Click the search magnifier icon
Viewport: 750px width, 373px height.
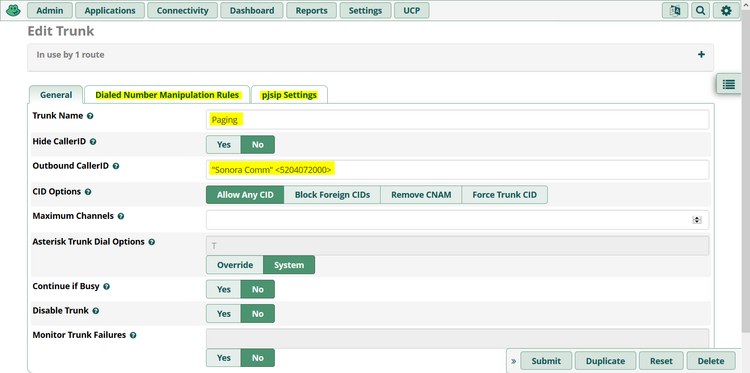700,11
